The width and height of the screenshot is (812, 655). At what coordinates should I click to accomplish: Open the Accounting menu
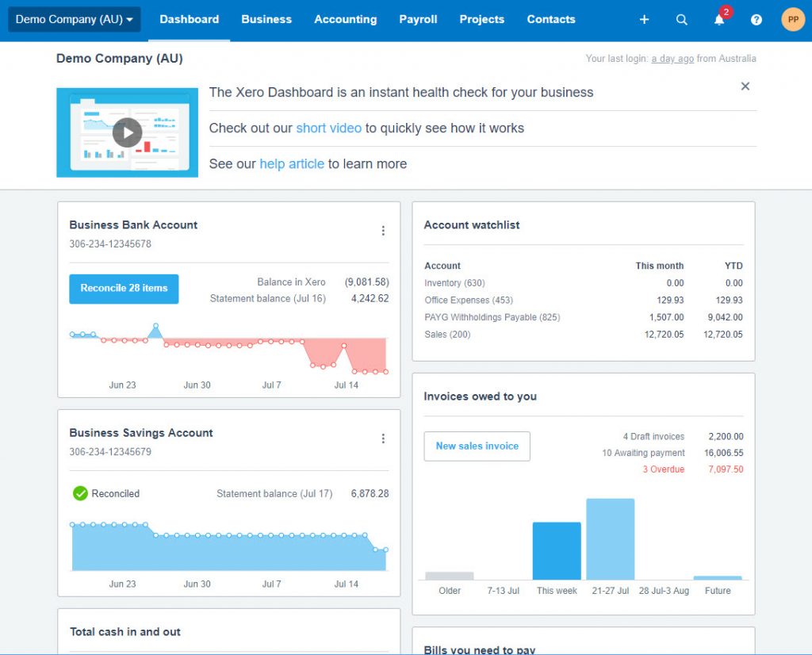pos(346,20)
